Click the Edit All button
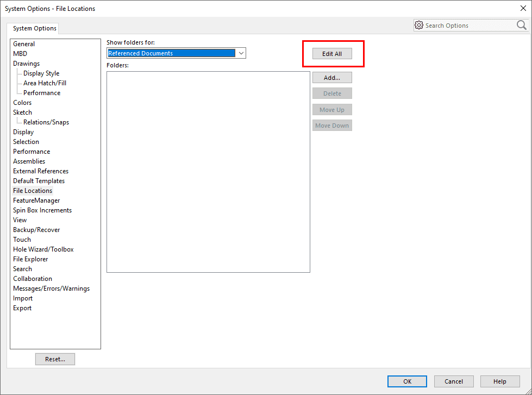Viewport: 532px width, 395px height. pos(332,54)
